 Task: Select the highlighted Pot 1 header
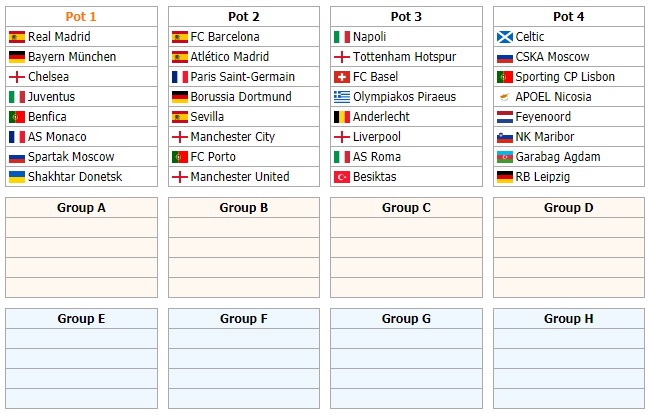(x=81, y=17)
